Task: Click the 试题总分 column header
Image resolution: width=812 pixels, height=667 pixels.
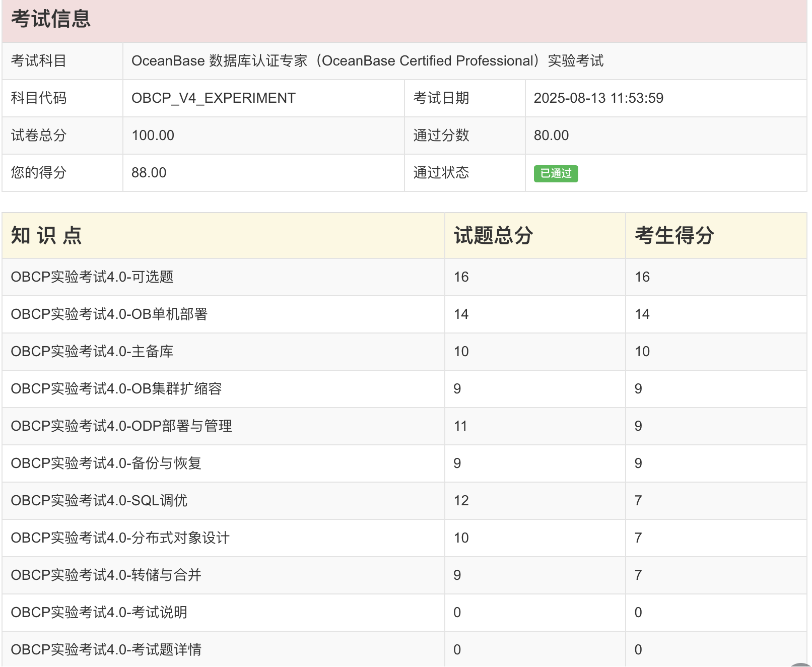Action: coord(493,236)
